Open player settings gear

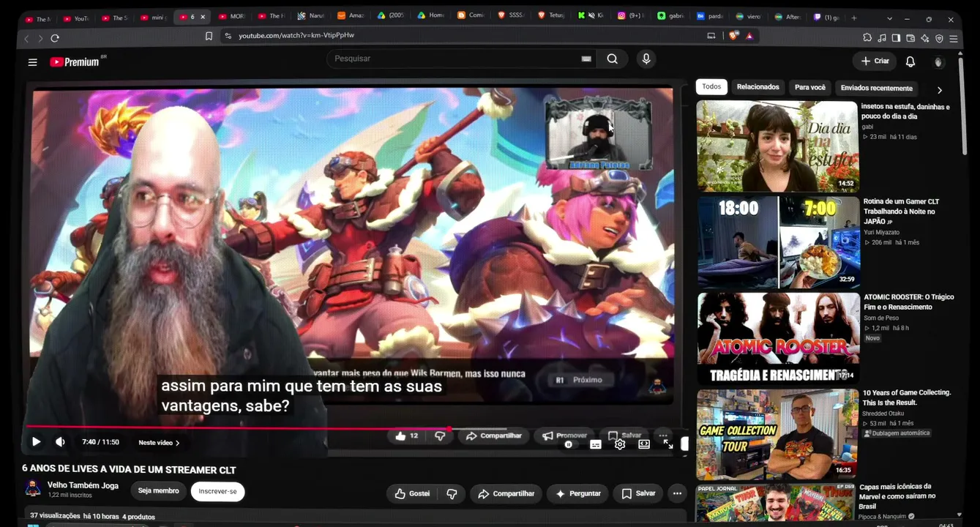(620, 444)
